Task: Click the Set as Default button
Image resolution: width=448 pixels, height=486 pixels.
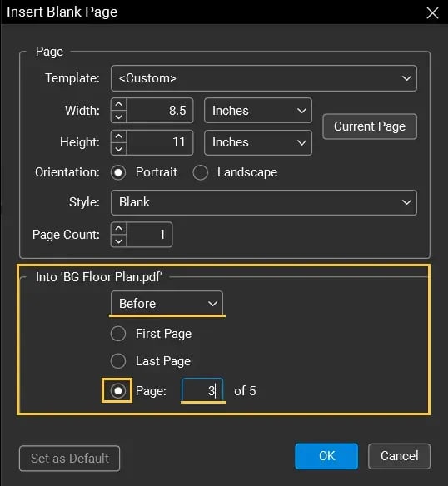Action: click(69, 459)
